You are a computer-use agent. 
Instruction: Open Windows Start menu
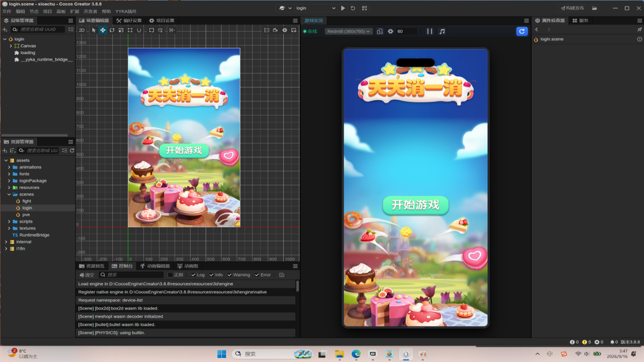(x=221, y=354)
